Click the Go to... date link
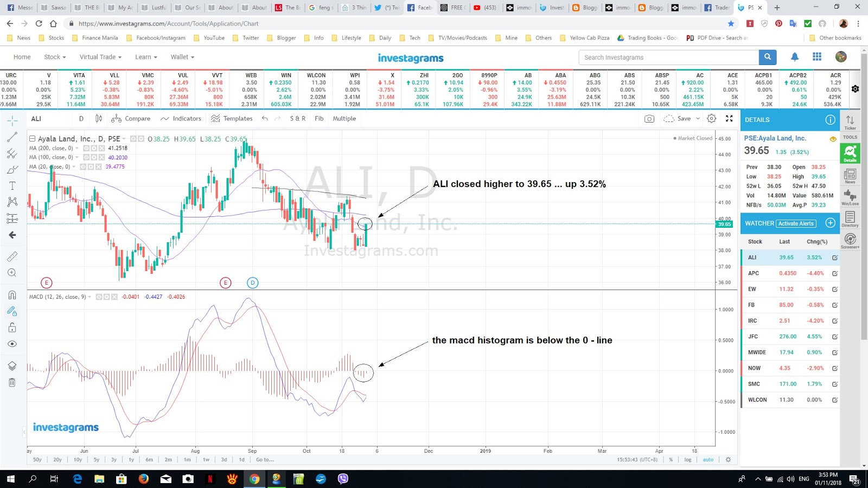Image resolution: width=868 pixels, height=488 pixels. pos(265,459)
